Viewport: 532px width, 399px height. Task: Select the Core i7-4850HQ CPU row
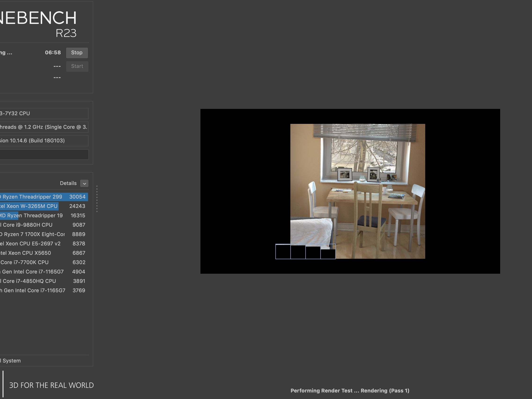pyautogui.click(x=43, y=281)
